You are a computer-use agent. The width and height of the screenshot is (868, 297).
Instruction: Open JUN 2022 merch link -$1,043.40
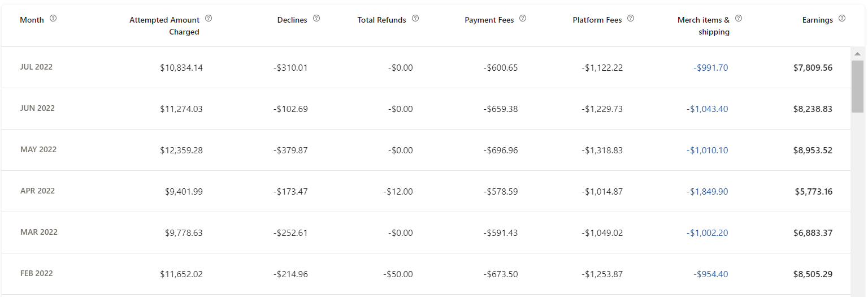coord(708,109)
